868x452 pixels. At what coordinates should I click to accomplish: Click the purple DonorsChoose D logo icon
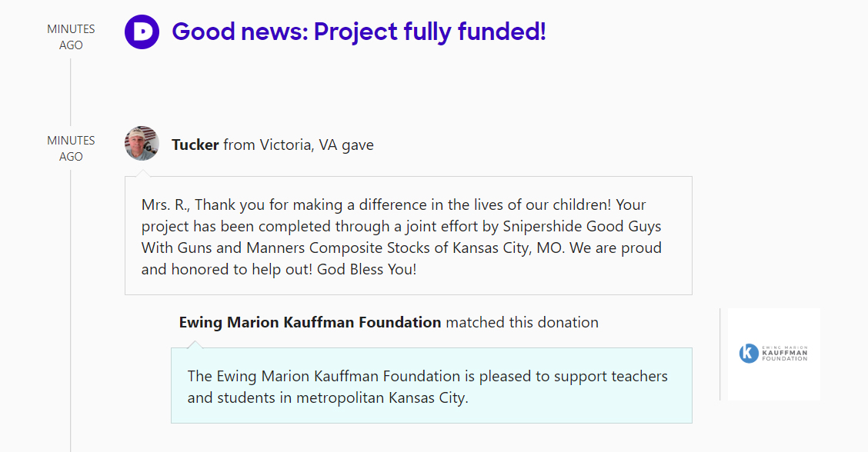tap(142, 32)
